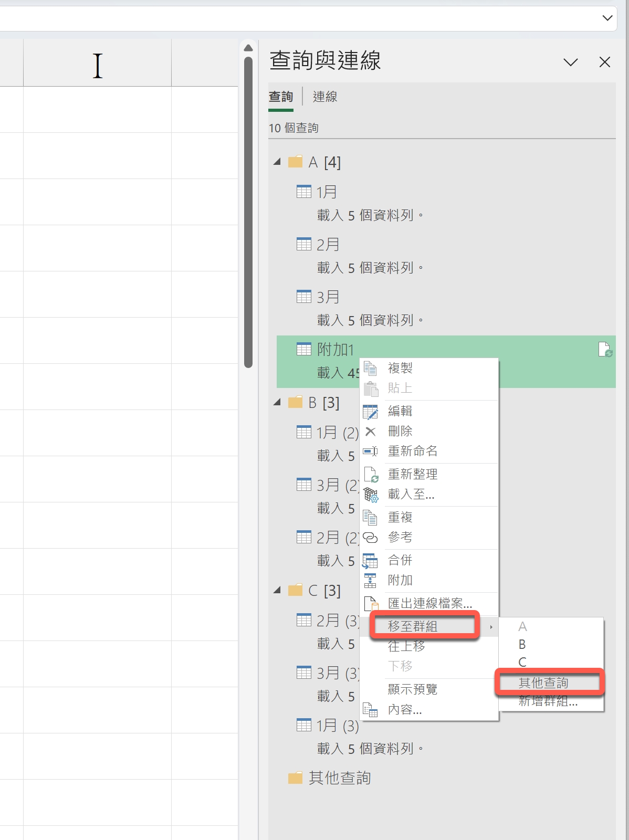Image resolution: width=629 pixels, height=840 pixels.
Task: Click the refresh icon on the 附加1 row
Action: pos(605,350)
